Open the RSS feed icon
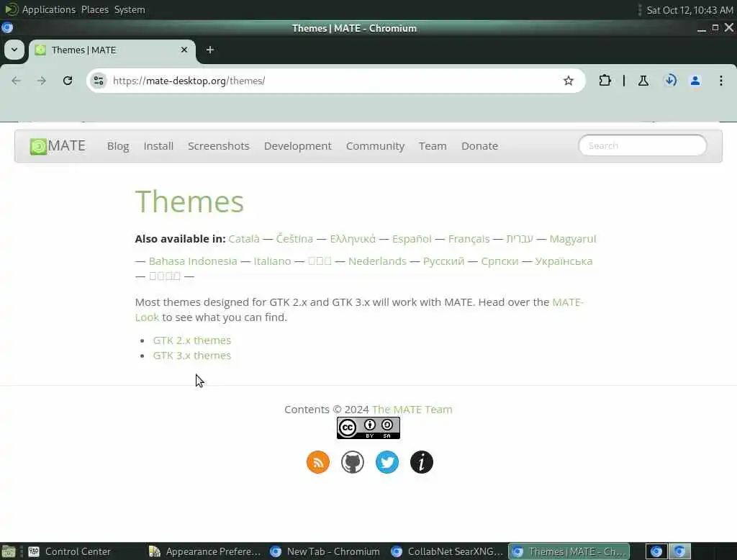The height and width of the screenshot is (560, 737). click(x=318, y=462)
